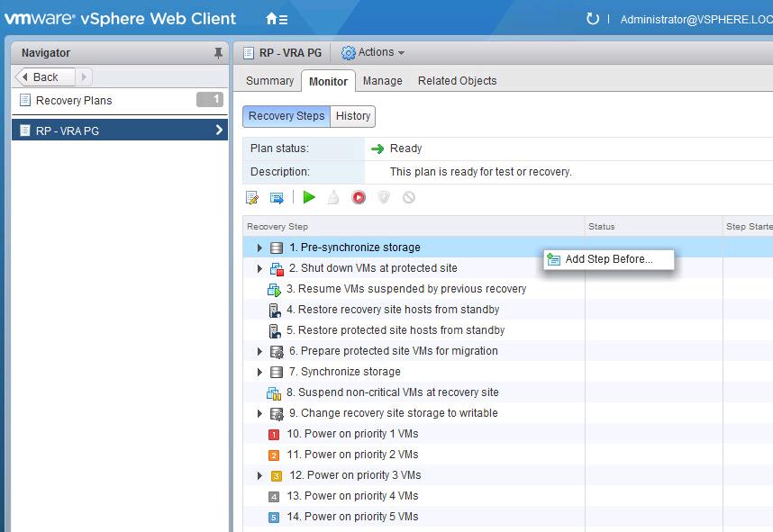
Task: Show the History view
Action: pyautogui.click(x=353, y=116)
